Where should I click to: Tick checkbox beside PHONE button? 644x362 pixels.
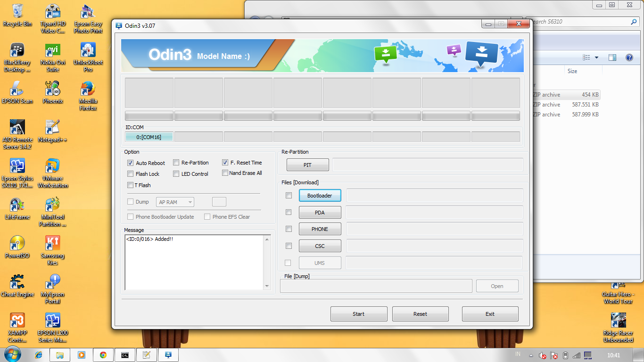click(x=289, y=229)
